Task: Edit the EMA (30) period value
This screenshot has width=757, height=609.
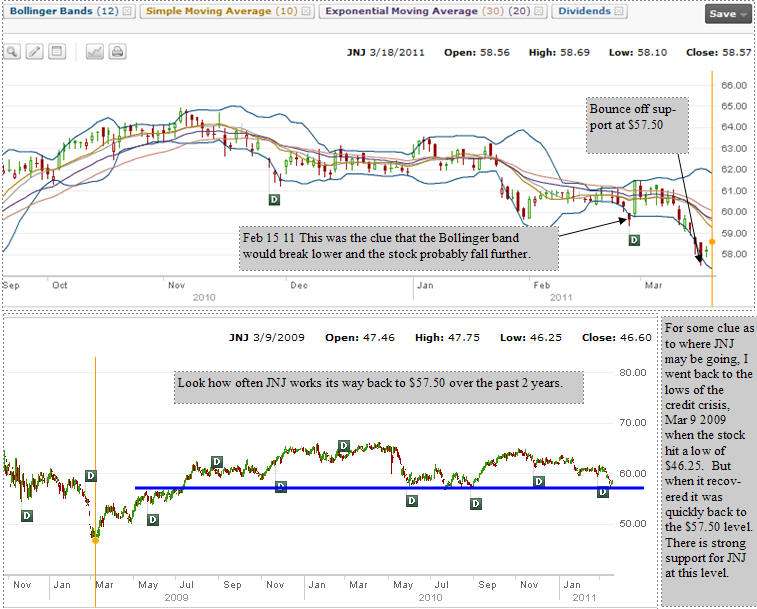Action: [493, 11]
